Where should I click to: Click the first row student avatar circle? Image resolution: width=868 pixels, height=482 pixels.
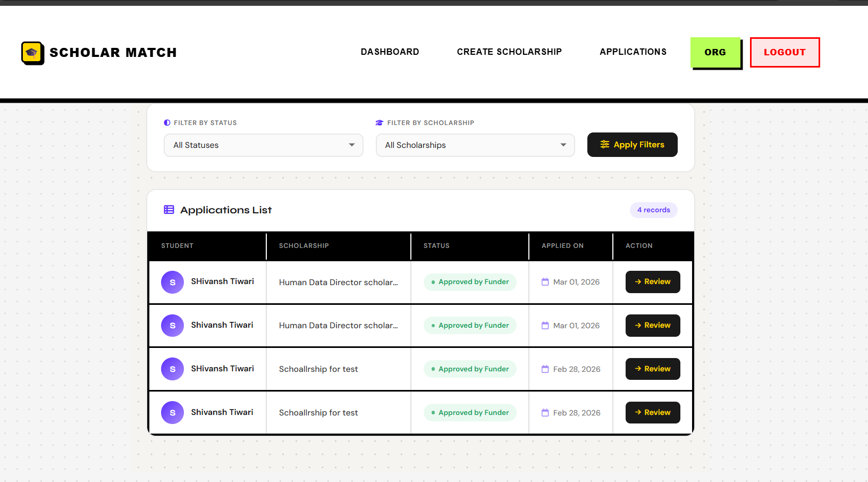[172, 282]
